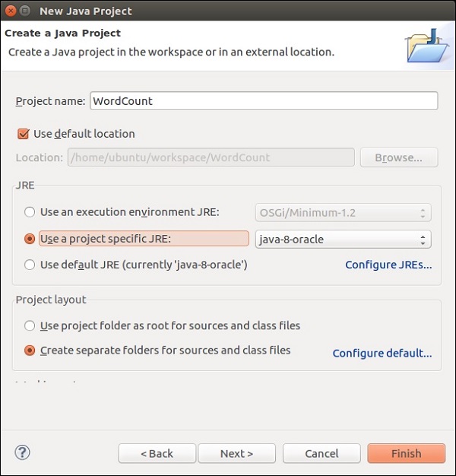The image size is (456, 476).
Task: Click the Next > button
Action: pos(236,453)
